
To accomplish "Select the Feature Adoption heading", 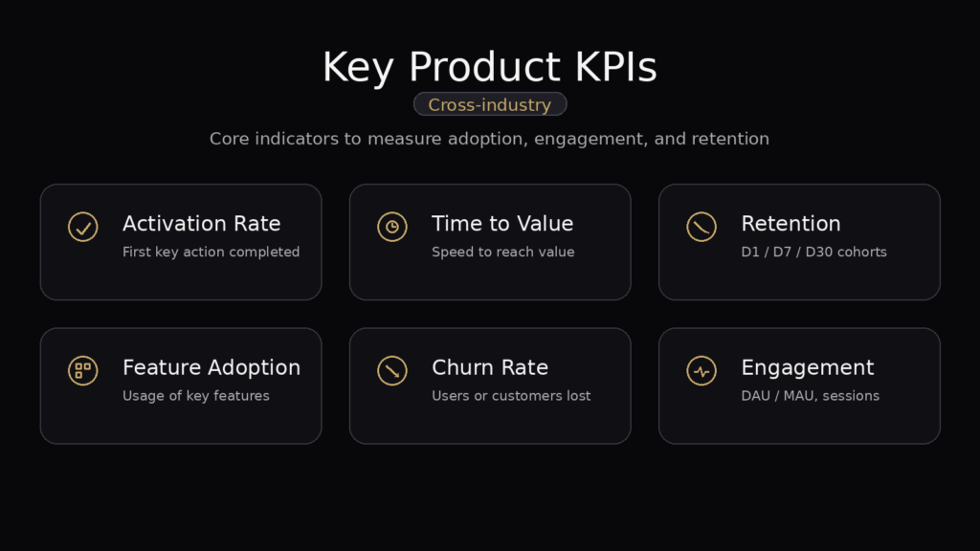I will (x=211, y=367).
